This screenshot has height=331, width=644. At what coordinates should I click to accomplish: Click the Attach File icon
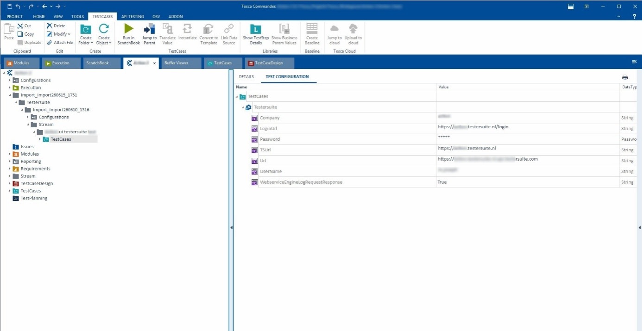click(x=50, y=43)
